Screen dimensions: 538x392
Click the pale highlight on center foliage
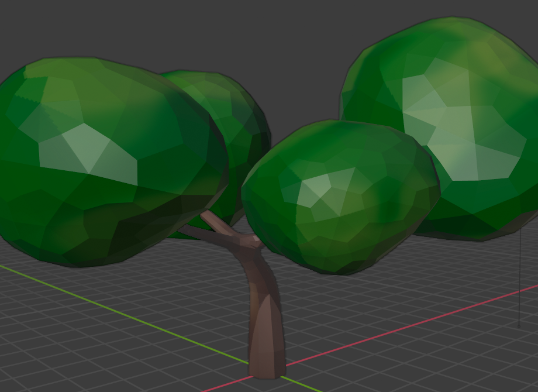[316, 187]
